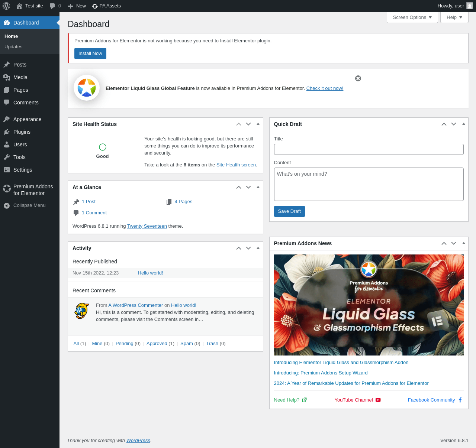
Task: Click the PA Assets refresh icon
Action: [x=95, y=6]
